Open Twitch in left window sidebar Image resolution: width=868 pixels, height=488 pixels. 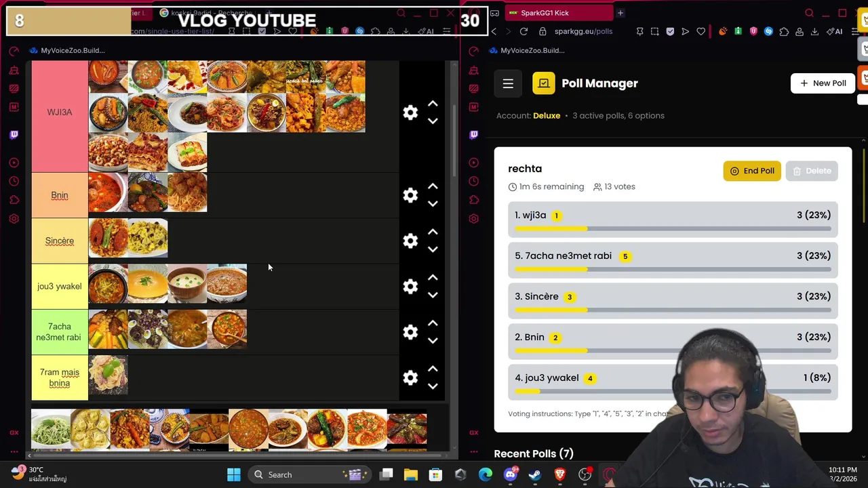point(14,134)
